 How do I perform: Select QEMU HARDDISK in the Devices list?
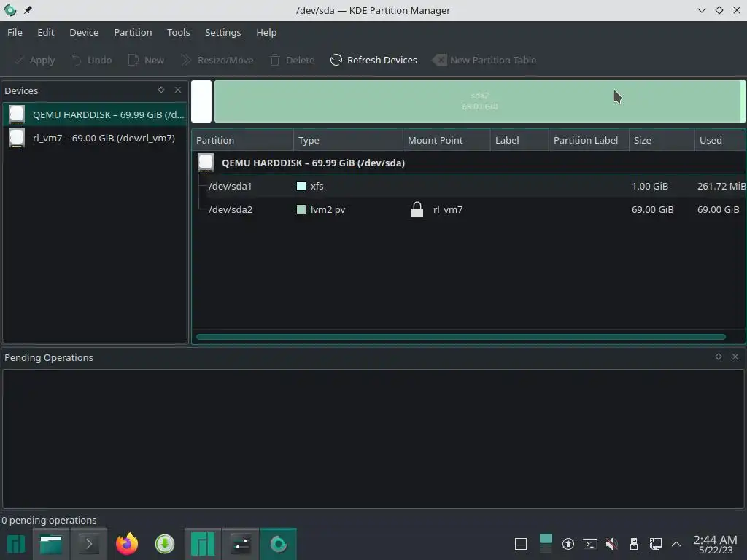[95, 114]
